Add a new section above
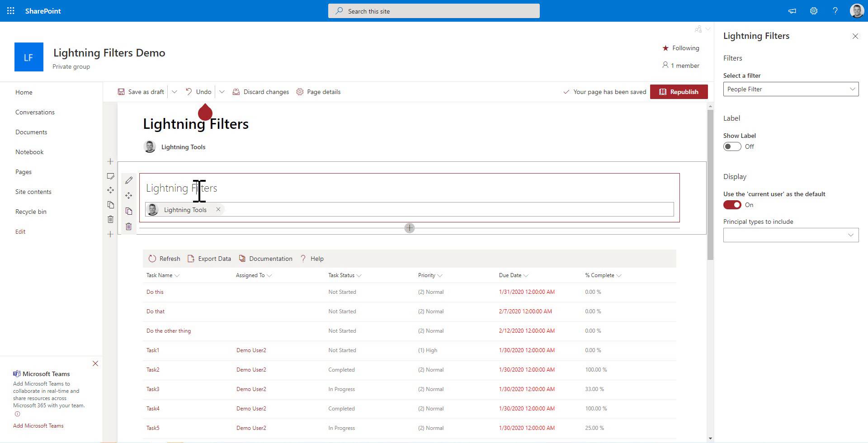This screenshot has width=868, height=443. pos(110,161)
